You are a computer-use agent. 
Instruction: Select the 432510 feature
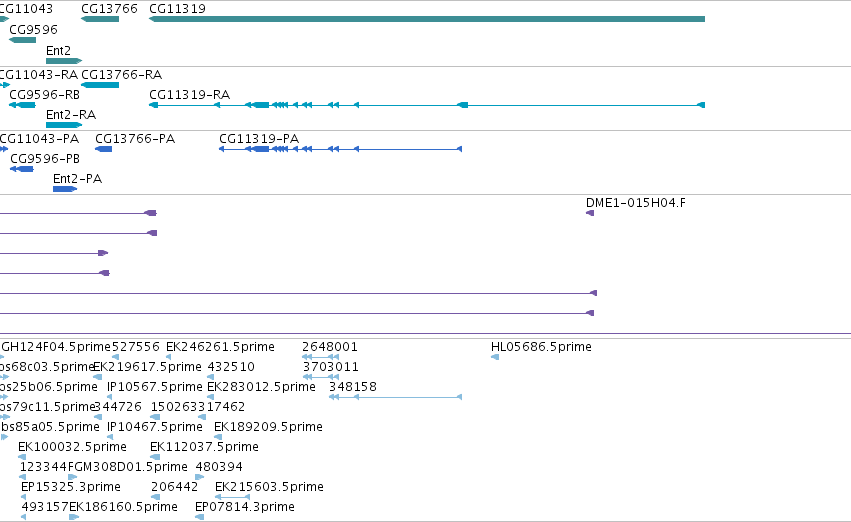(211, 377)
